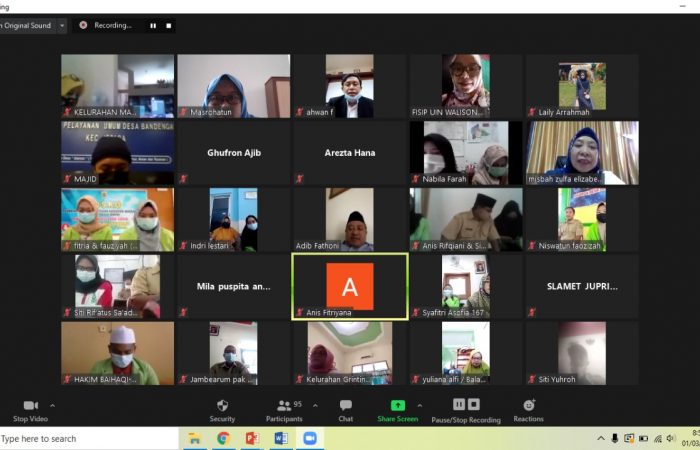This screenshot has height=450, width=700.
Task: Pause recording from the top recording indicator
Action: [x=153, y=25]
